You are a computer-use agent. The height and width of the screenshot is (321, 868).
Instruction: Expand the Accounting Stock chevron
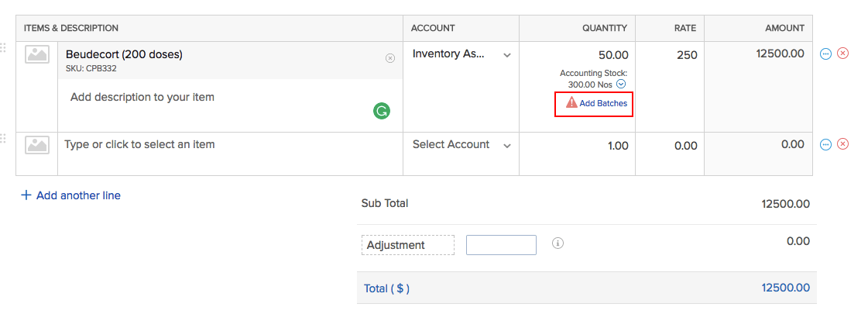pos(621,84)
